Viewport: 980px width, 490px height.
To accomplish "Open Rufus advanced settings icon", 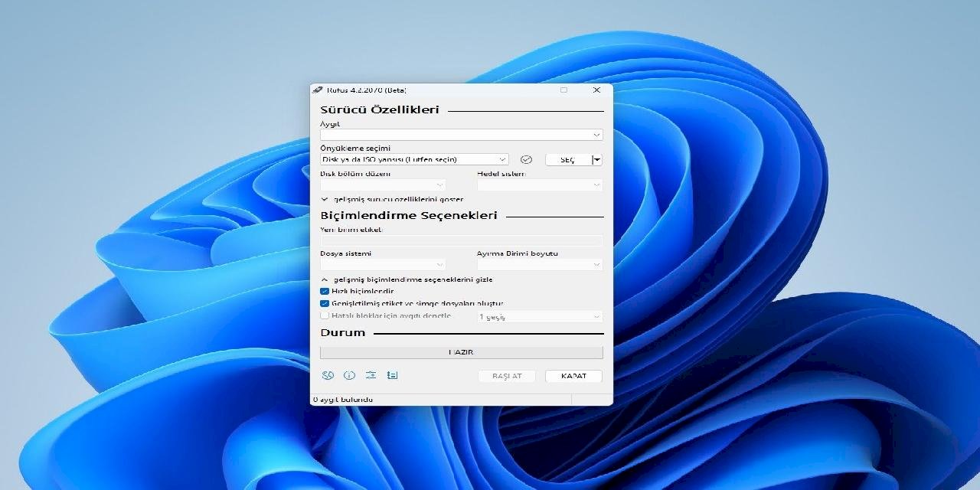I will click(371, 375).
